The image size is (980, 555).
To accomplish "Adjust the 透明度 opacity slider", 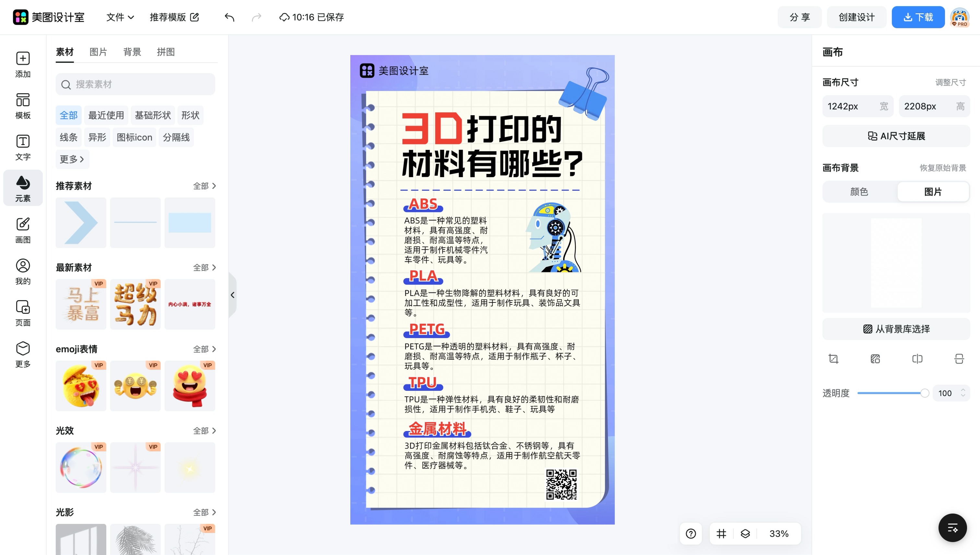I will click(892, 393).
